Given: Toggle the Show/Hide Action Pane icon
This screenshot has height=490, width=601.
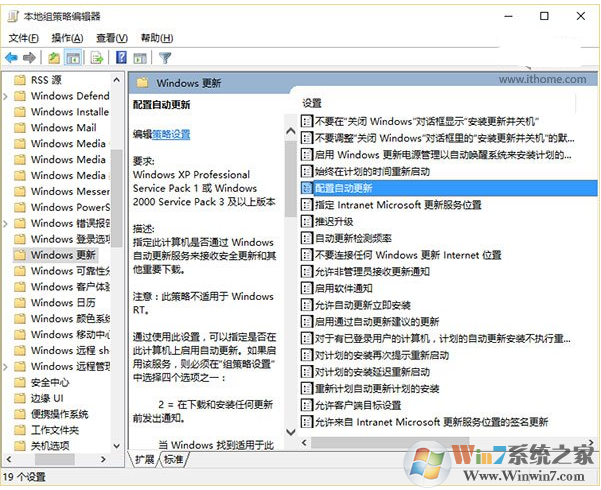Looking at the screenshot, I should [140, 58].
